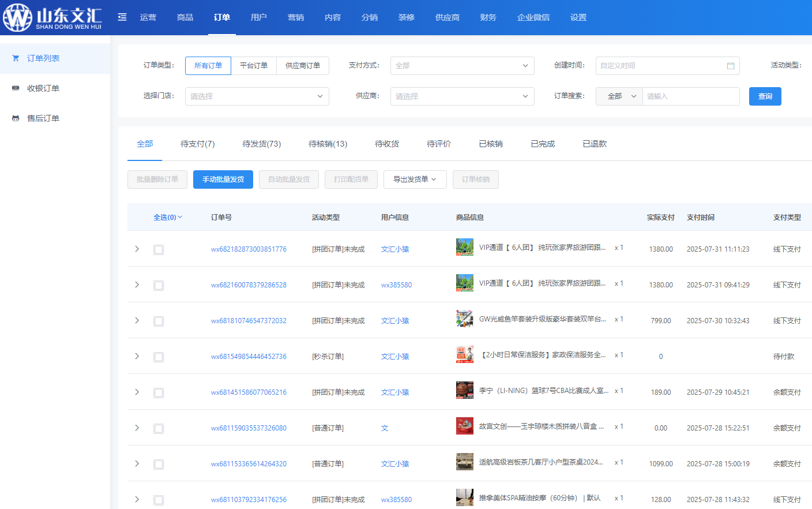Check the box for order wx681549854446452736
Image resolution: width=812 pixels, height=509 pixels.
[x=159, y=357]
